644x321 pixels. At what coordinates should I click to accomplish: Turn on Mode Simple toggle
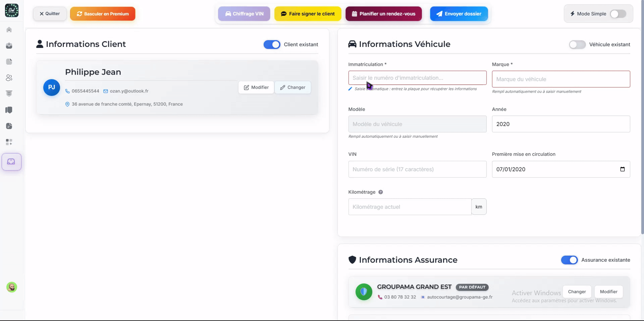(x=618, y=14)
